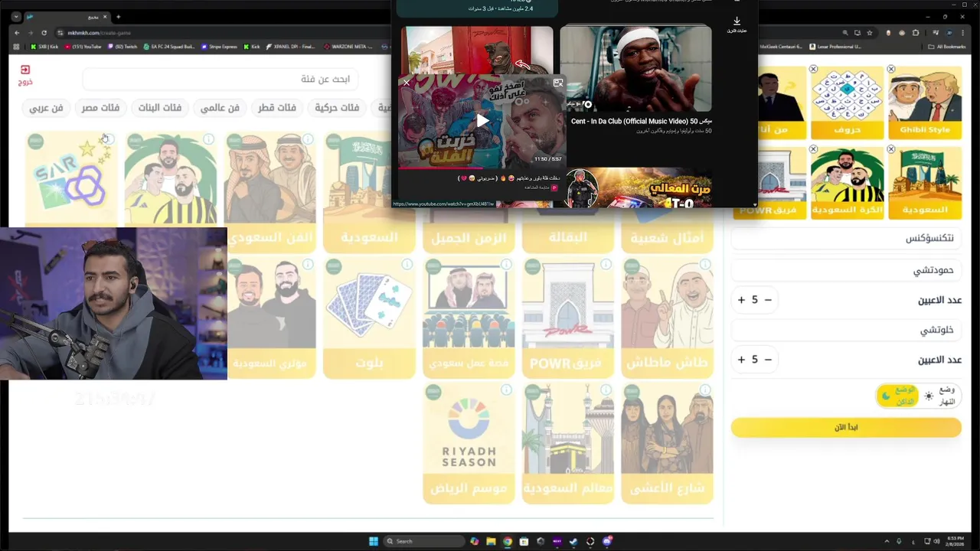Open the (92) Twitch bookmark
Image resolution: width=980 pixels, height=551 pixels.
pos(122,47)
